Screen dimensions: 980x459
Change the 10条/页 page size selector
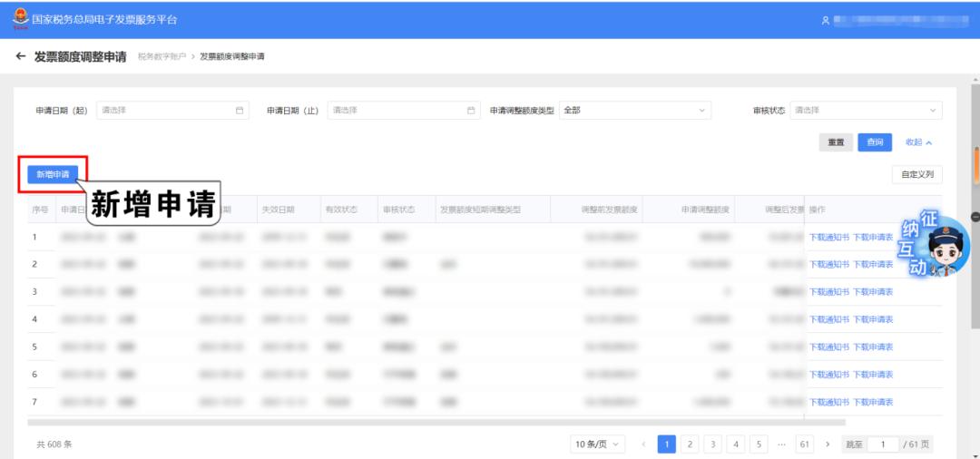tap(598, 444)
